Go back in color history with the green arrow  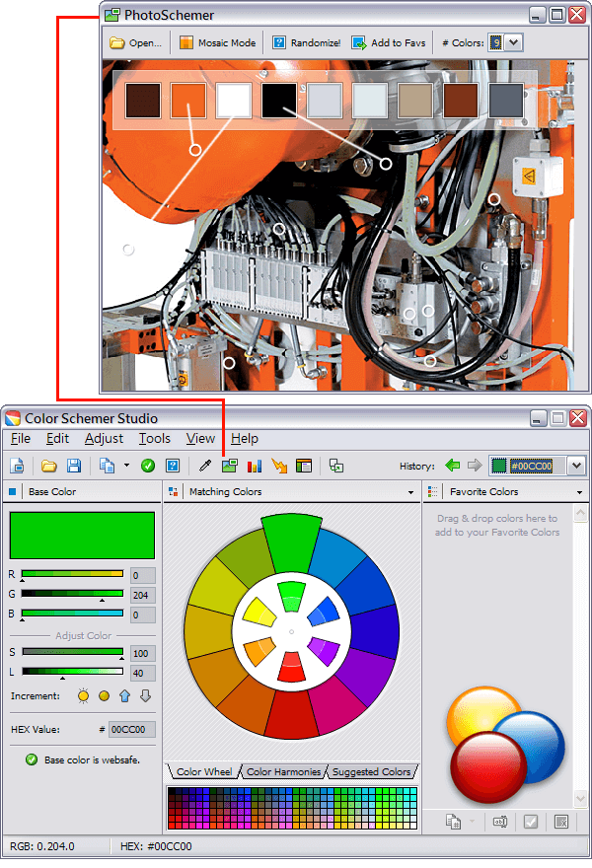(453, 466)
